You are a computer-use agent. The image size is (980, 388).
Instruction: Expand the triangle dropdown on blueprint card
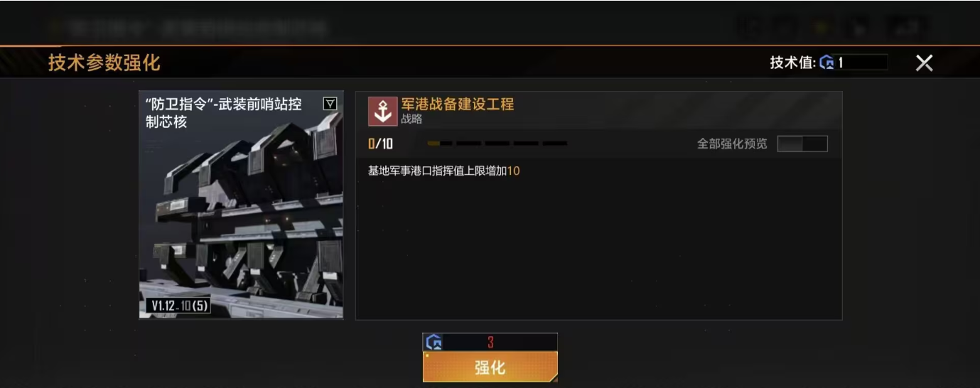[x=330, y=104]
